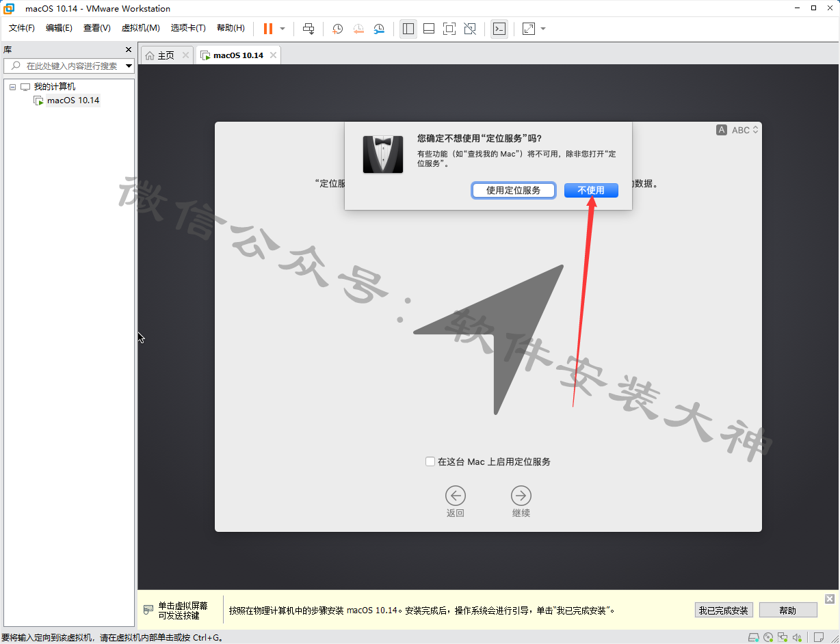The width and height of the screenshot is (840, 644).
Task: Open the 选项卡(T) menu
Action: pos(188,28)
